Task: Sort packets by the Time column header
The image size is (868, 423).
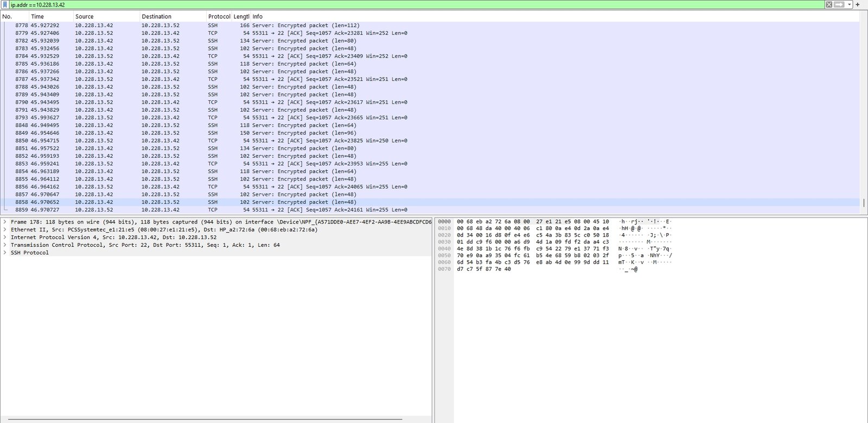Action: (x=51, y=17)
